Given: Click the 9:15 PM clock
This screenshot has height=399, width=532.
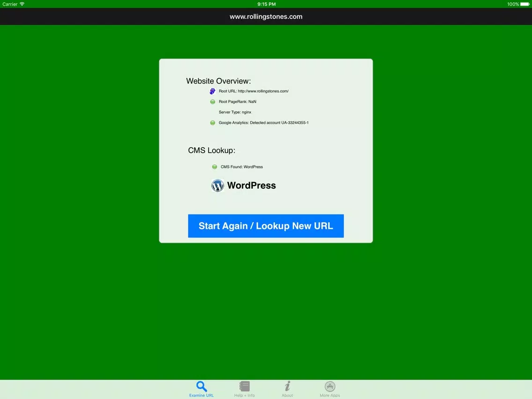Looking at the screenshot, I should pos(266,4).
